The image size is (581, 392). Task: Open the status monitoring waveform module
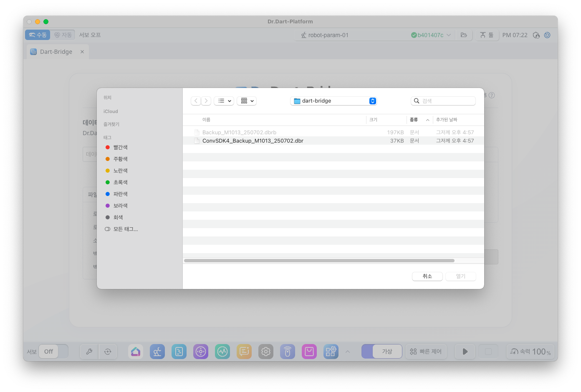pos(222,352)
